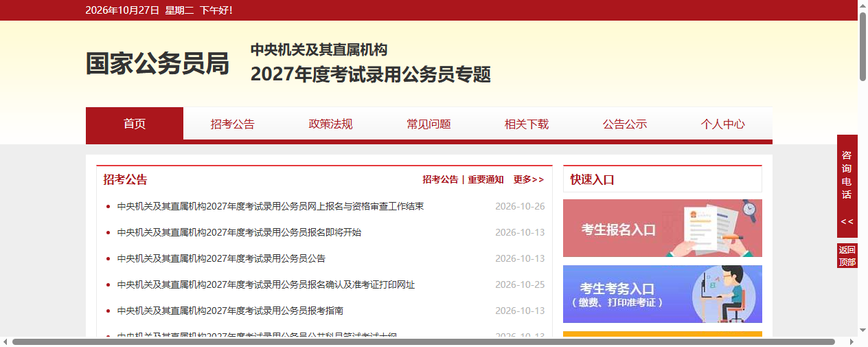Click the date 2026-10-25 in the announcement list
The height and width of the screenshot is (347, 868).
point(520,284)
